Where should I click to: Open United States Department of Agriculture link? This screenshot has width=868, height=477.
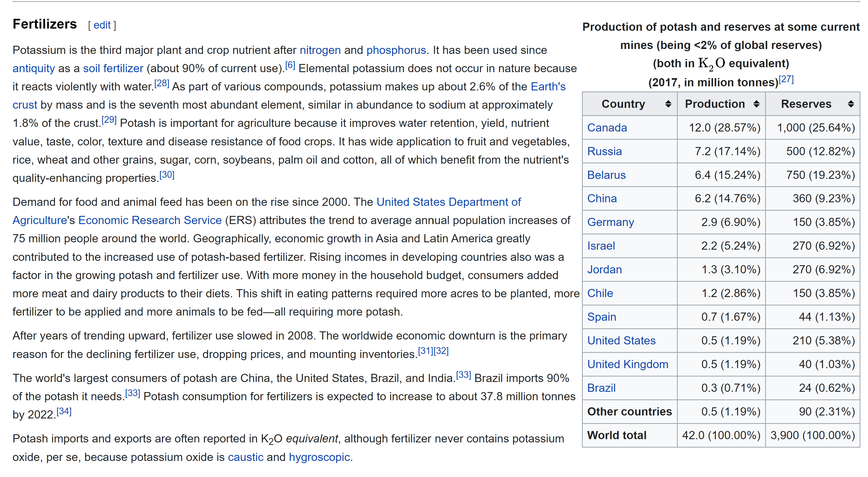(x=449, y=202)
